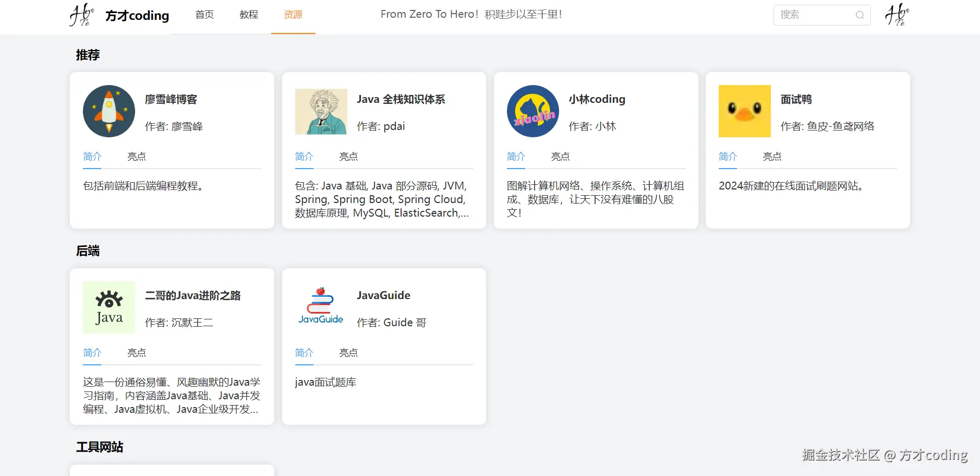Click description starting 这是一份通俗易懂
Screen dimensions: 980x476
(x=172, y=396)
